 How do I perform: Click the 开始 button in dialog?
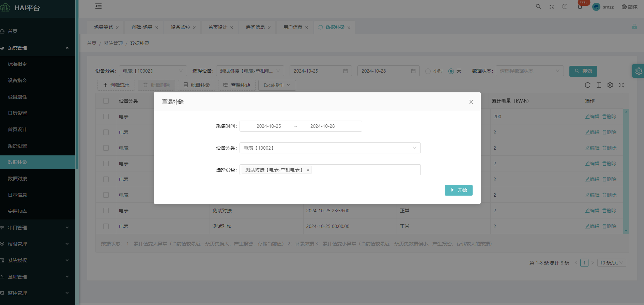click(x=458, y=190)
